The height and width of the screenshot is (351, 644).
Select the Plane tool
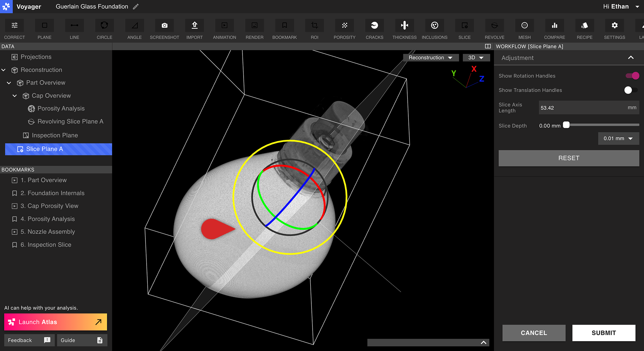(x=44, y=30)
